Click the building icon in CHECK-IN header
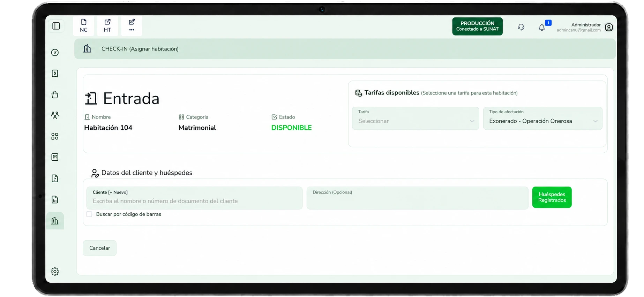The image size is (644, 297). coord(87,48)
